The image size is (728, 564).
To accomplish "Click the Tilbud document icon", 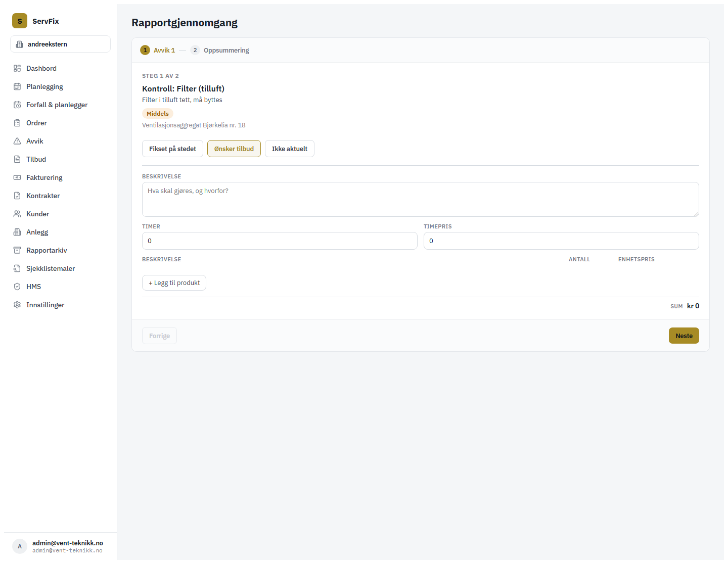I will pos(17,159).
